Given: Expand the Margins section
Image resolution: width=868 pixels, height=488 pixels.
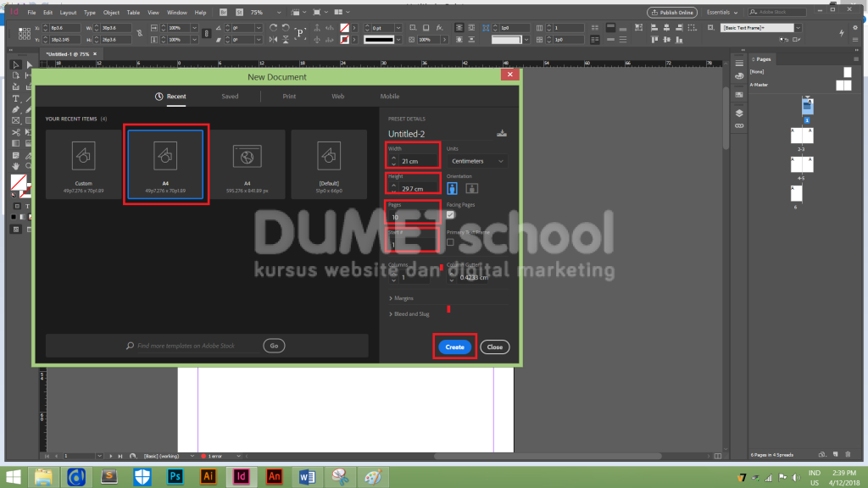Looking at the screenshot, I should 401,298.
